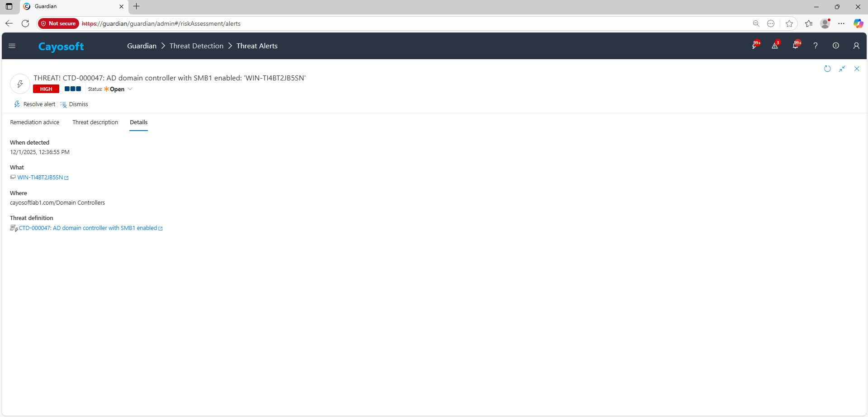Image resolution: width=868 pixels, height=417 pixels.
Task: Click the Cayosoft logo
Action: tap(61, 47)
